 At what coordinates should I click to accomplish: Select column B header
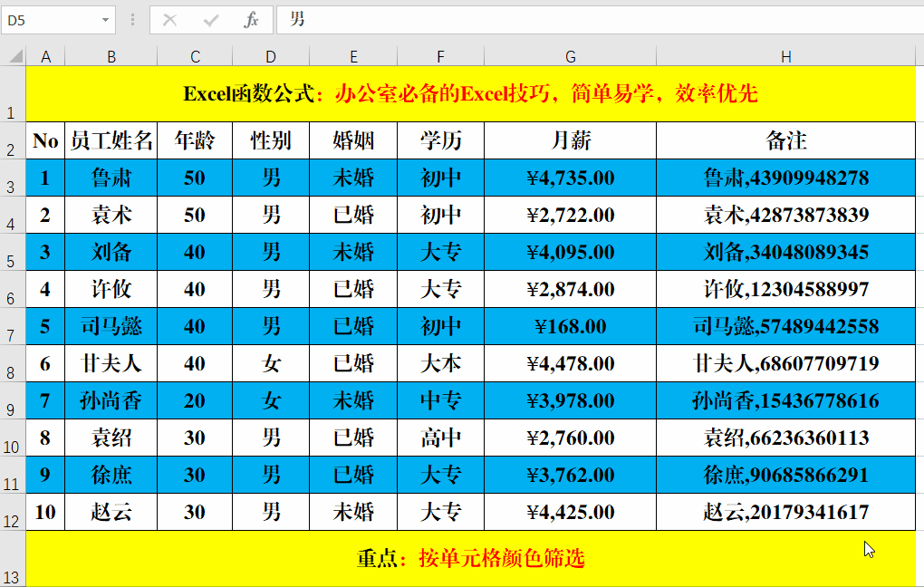[111, 56]
